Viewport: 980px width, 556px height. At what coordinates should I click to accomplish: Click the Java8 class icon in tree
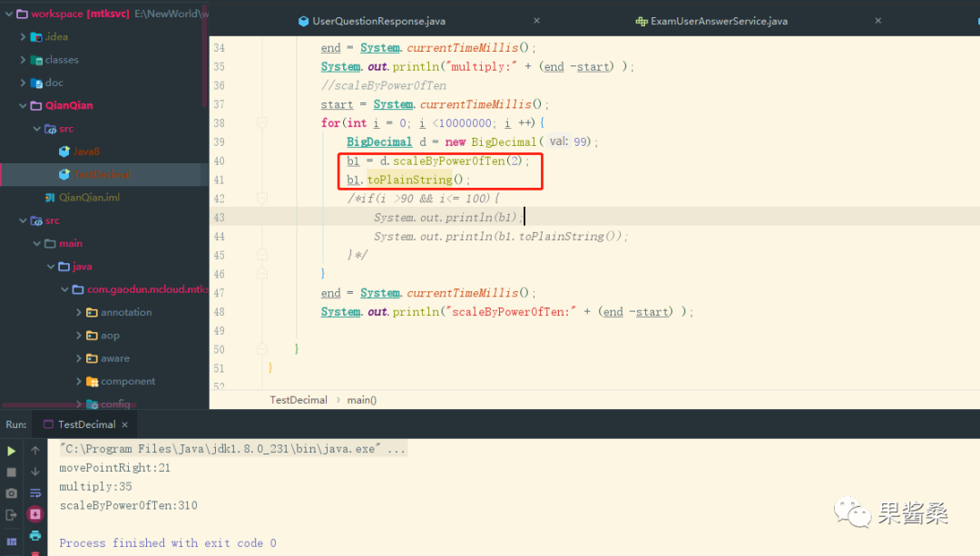click(x=64, y=151)
